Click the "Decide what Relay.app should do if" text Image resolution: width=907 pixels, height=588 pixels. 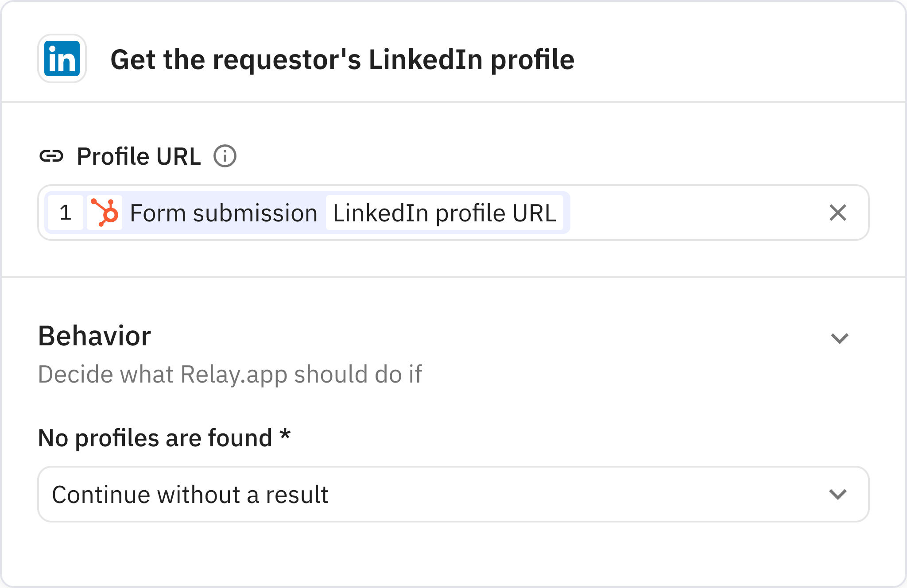(x=231, y=374)
